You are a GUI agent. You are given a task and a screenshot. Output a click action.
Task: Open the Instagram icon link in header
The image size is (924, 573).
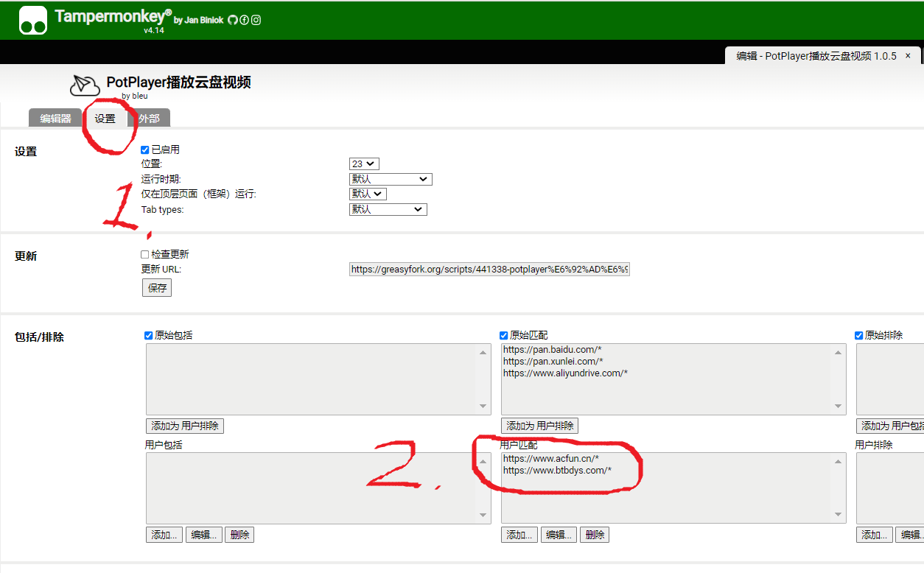point(256,20)
